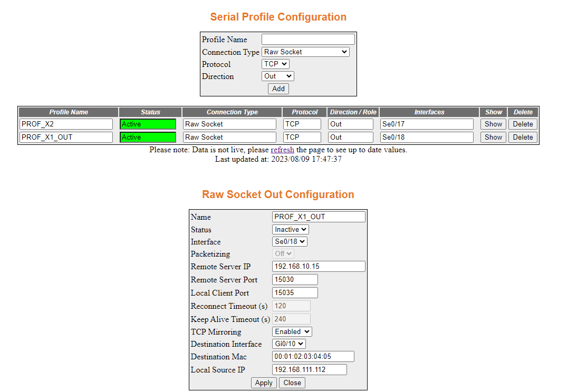The height and width of the screenshot is (392, 568).
Task: Select the Remote Server IP field
Action: (318, 266)
